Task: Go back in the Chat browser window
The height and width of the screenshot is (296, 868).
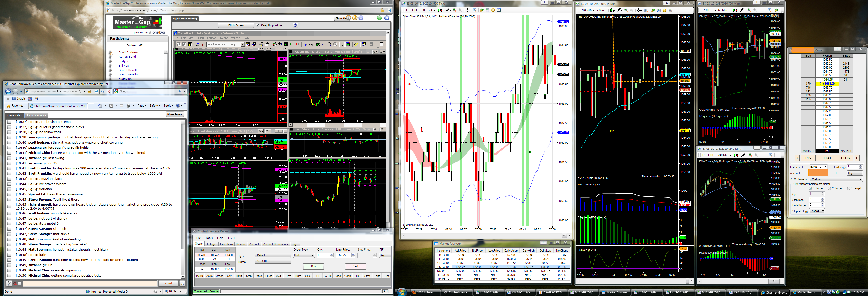Action: click(x=8, y=91)
